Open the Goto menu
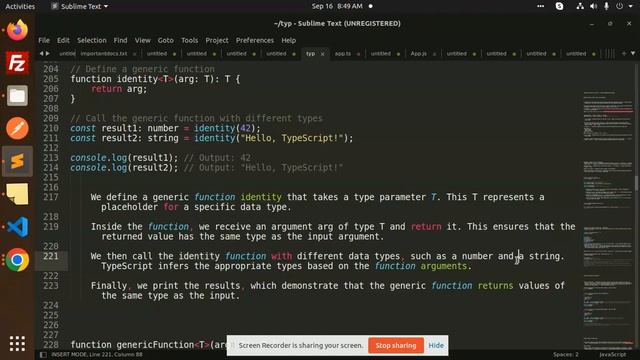The image size is (640, 360). [x=165, y=40]
